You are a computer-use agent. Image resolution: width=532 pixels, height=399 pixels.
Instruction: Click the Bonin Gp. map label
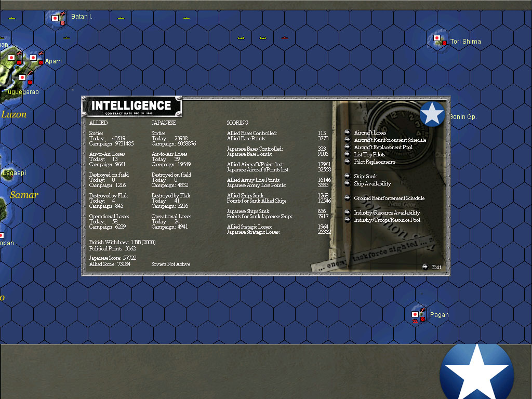pyautogui.click(x=463, y=117)
